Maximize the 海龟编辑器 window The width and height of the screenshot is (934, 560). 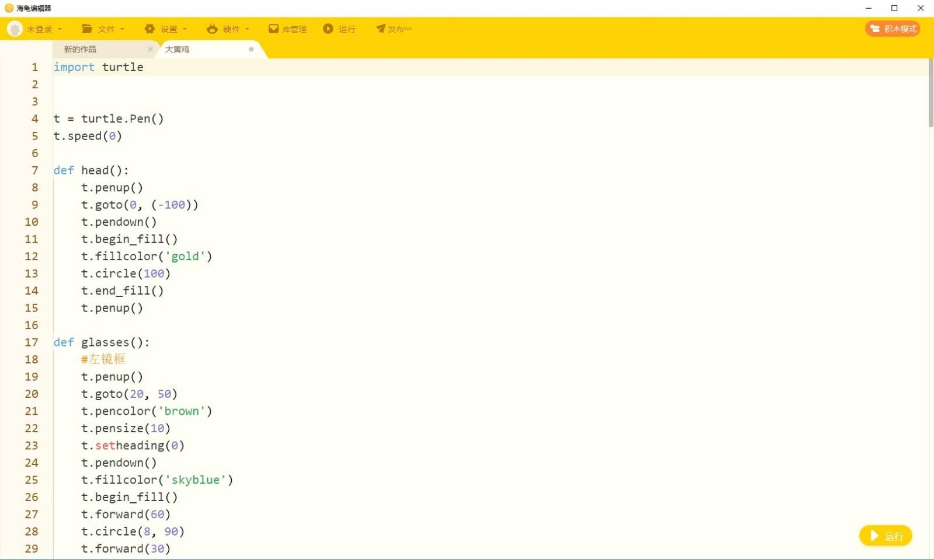pyautogui.click(x=894, y=8)
